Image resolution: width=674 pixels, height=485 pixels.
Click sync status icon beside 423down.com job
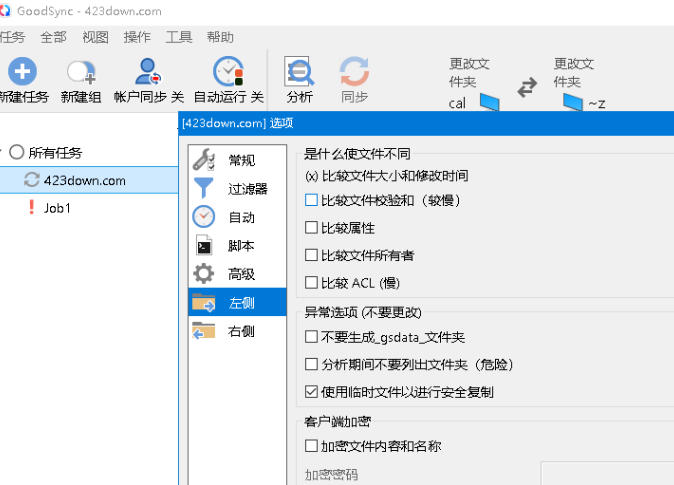click(31, 180)
